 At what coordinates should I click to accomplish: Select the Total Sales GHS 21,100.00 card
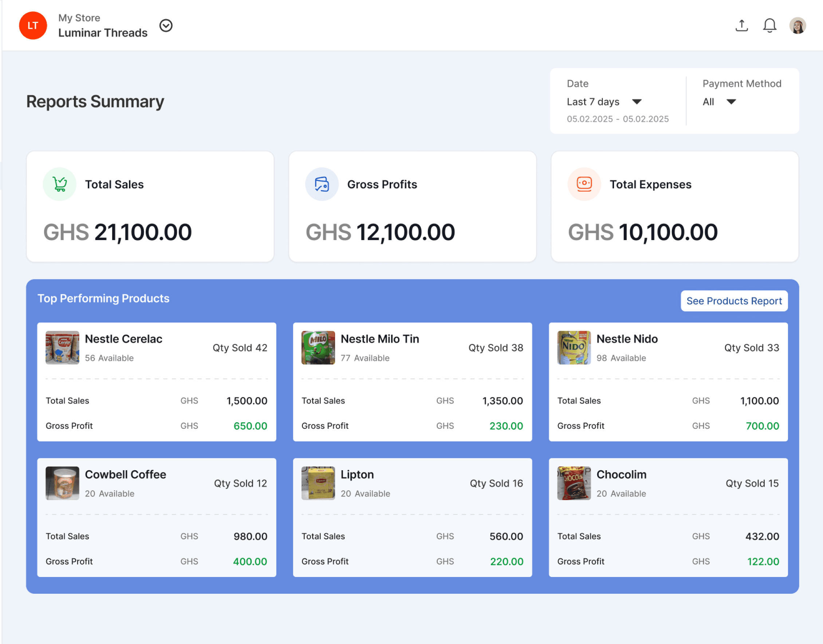click(x=150, y=207)
